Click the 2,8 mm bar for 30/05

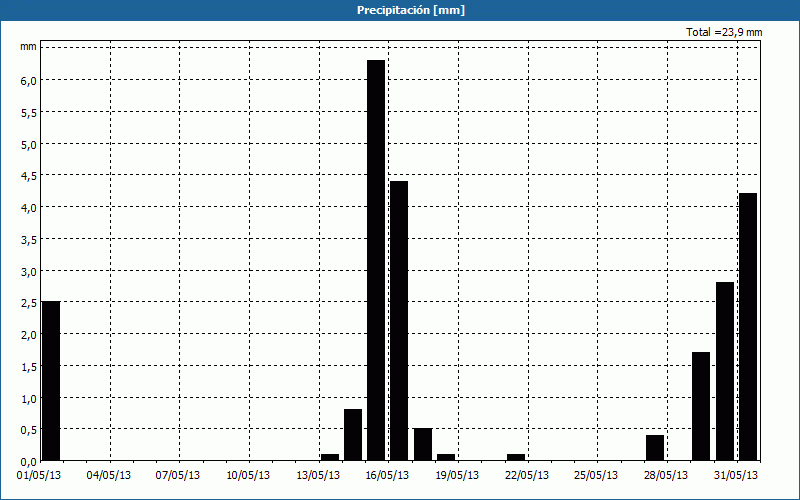point(725,371)
